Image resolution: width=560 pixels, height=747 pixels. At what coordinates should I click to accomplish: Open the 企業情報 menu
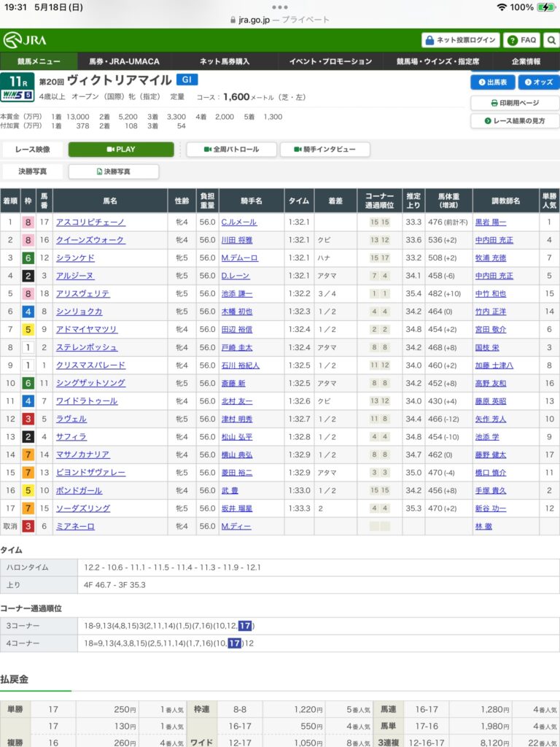point(526,61)
